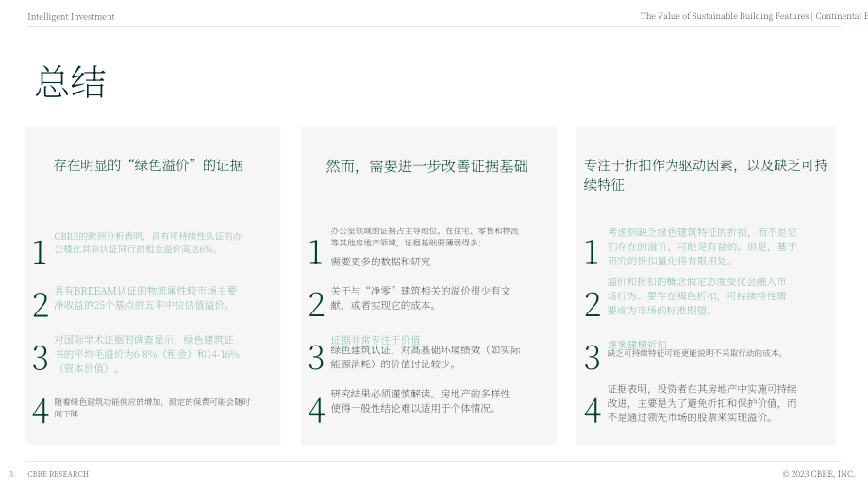The height and width of the screenshot is (489, 868).
Task: Select the CBRE的欧洲分析表明 paragraph
Action: (x=148, y=243)
